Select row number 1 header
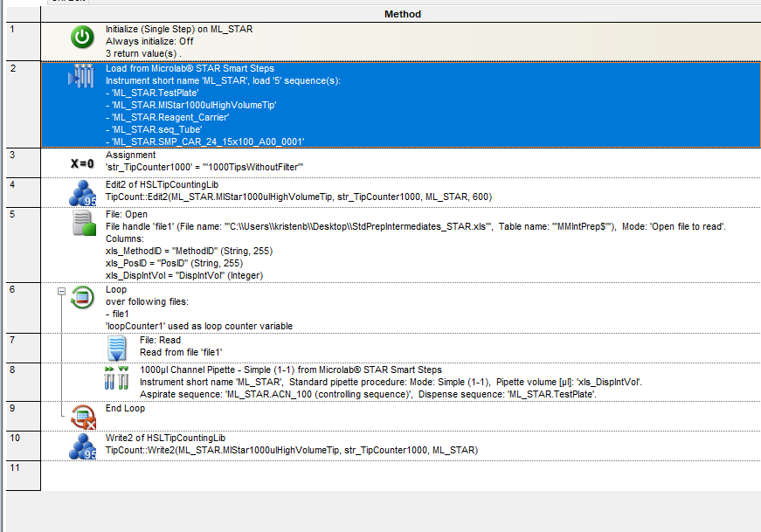Image resolution: width=761 pixels, height=532 pixels. (x=24, y=41)
